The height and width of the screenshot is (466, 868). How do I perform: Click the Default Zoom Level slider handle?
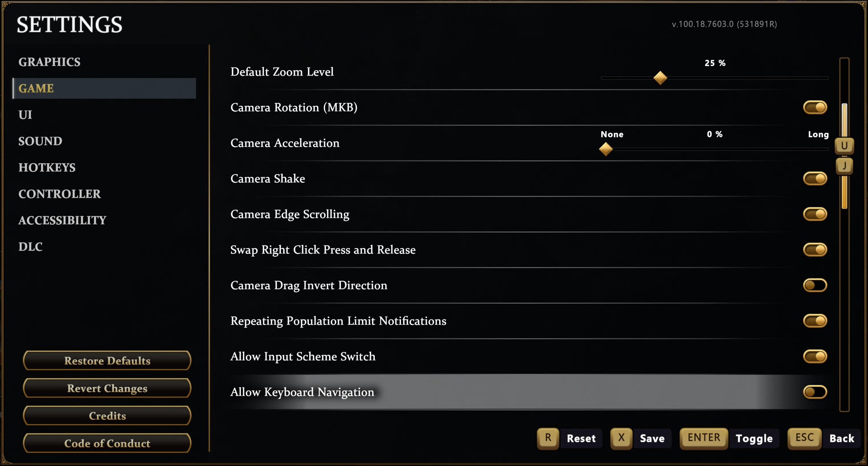tap(660, 78)
